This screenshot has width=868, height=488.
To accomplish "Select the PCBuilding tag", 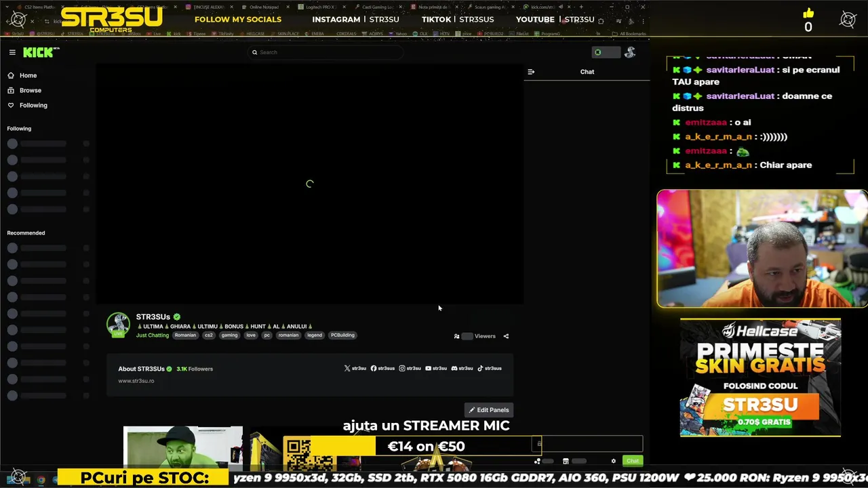I will point(342,335).
